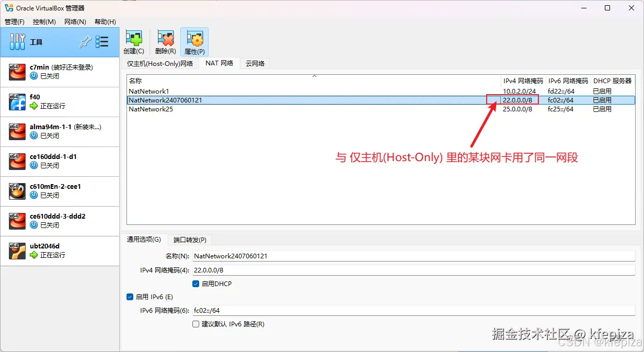Select the ubt2046d virtual machine entry
This screenshot has height=352, width=644.
(60, 251)
